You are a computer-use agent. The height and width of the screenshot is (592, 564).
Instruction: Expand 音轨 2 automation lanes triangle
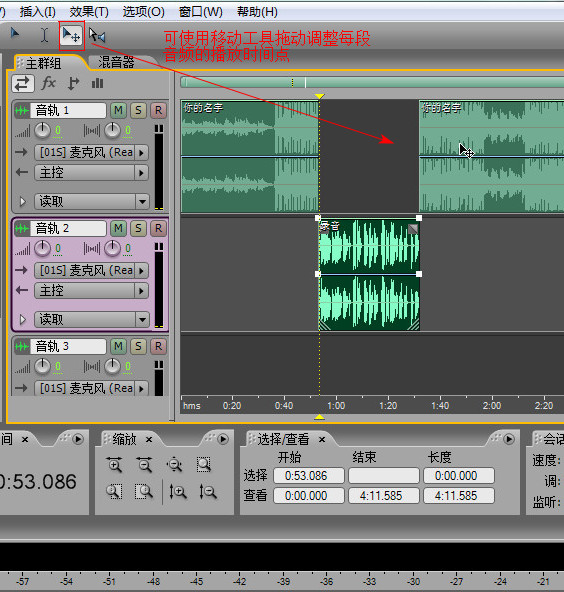point(23,319)
